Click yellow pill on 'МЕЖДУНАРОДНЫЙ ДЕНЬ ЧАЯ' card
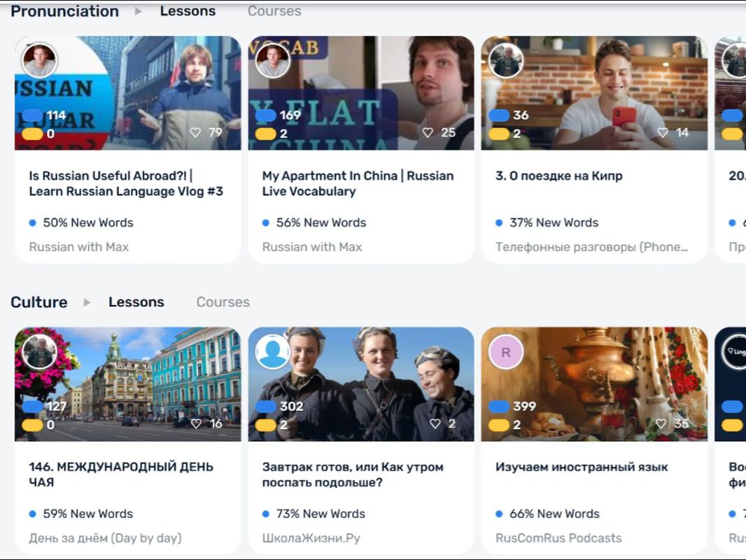Image resolution: width=746 pixels, height=560 pixels. click(32, 424)
